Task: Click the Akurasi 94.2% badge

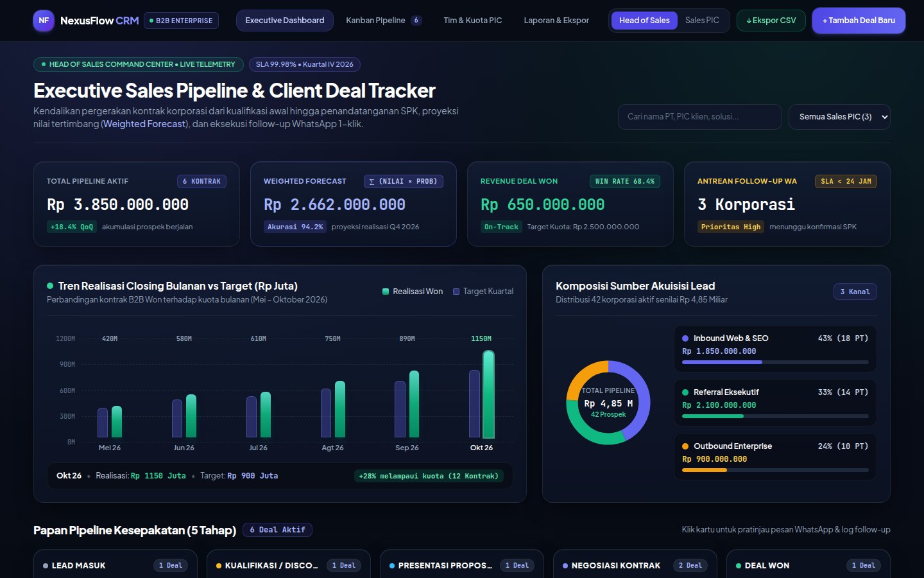Action: 295,227
